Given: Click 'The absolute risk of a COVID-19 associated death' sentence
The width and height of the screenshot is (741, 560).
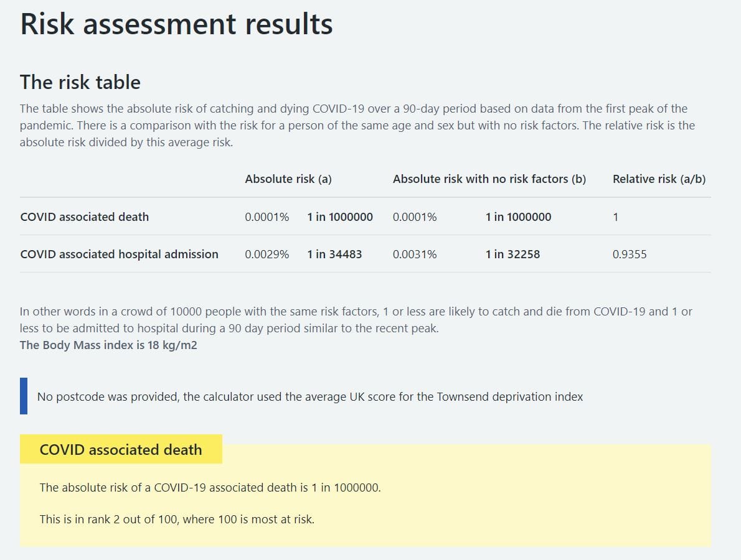Looking at the screenshot, I should [210, 487].
